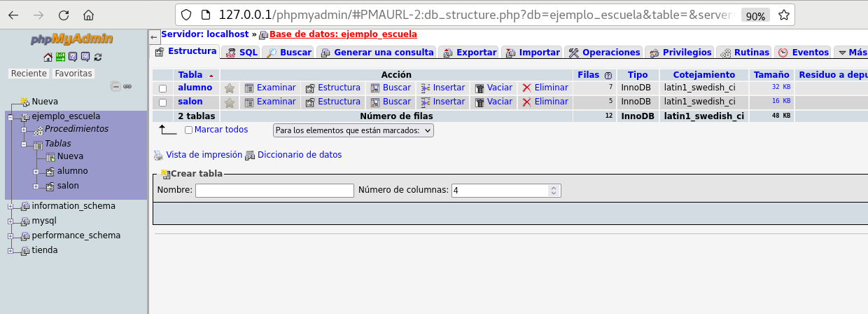The height and width of the screenshot is (314, 868).
Task: Enable the Marcar todos checkbox
Action: coord(188,130)
